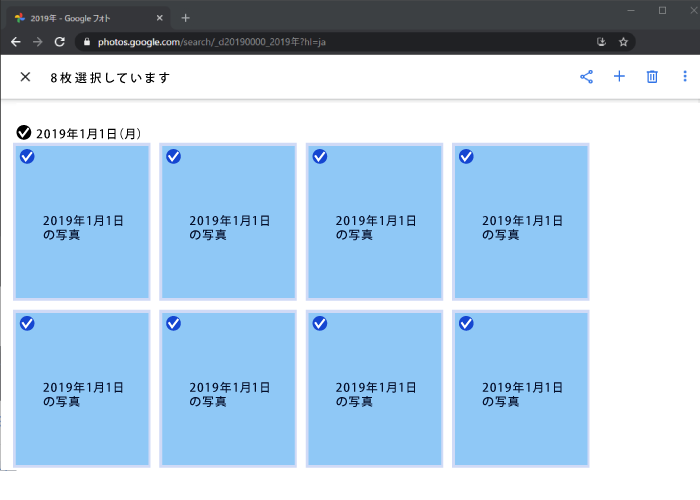Click the share icon in selection toolbar
The width and height of the screenshot is (700, 500).
point(586,77)
